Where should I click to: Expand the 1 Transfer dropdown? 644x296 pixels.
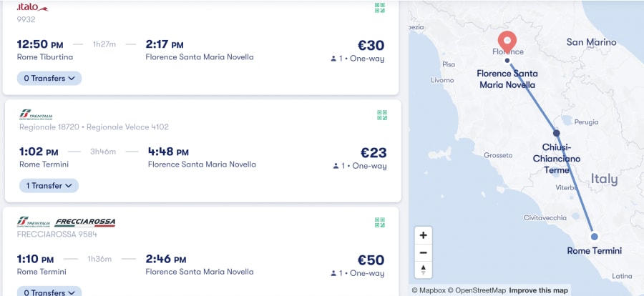tap(49, 186)
